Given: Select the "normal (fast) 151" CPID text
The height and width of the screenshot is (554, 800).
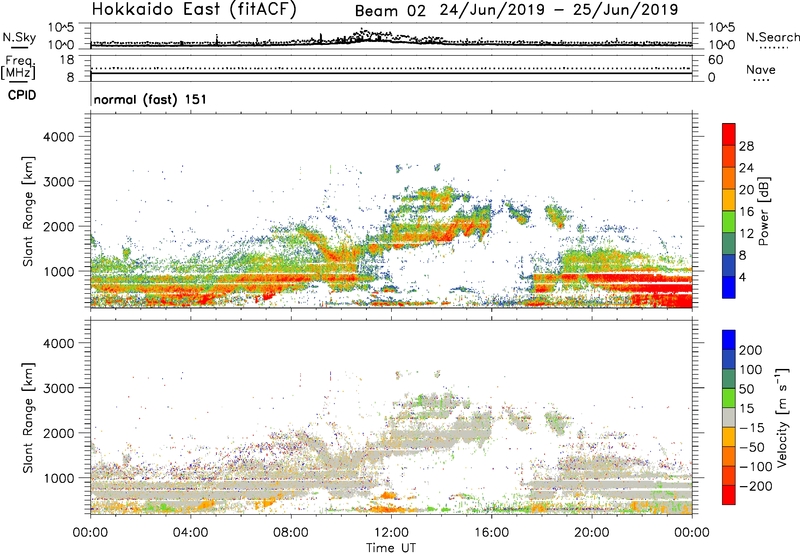Looking at the screenshot, I should [150, 99].
